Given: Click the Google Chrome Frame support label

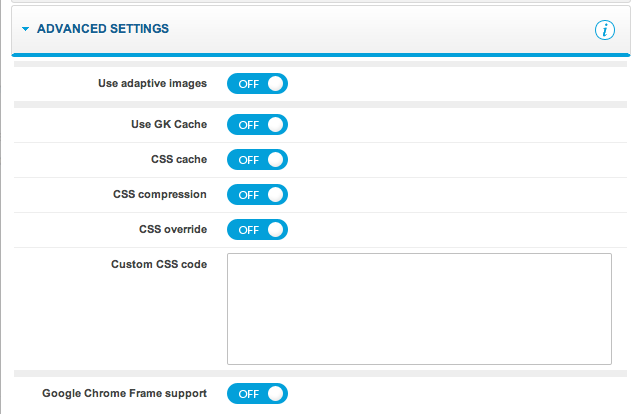Looking at the screenshot, I should click(124, 393).
